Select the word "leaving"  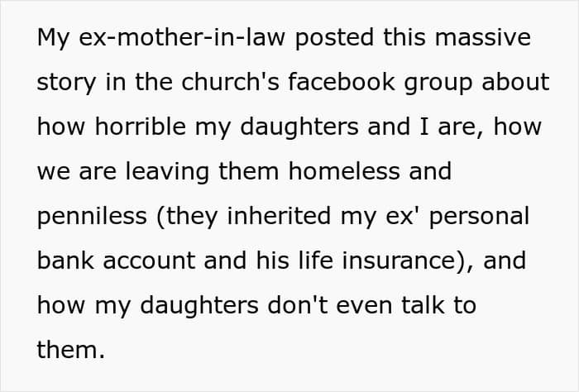[x=167, y=172]
